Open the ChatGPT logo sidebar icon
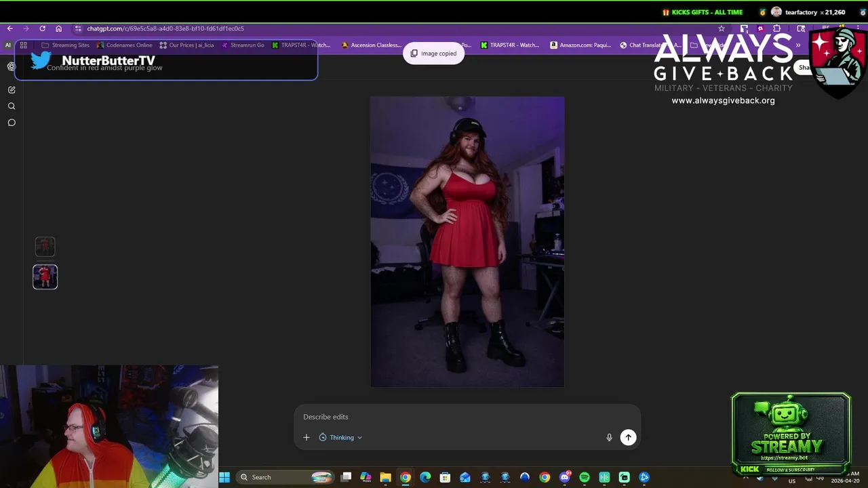Screen dimensions: 868x488 (x=12, y=66)
